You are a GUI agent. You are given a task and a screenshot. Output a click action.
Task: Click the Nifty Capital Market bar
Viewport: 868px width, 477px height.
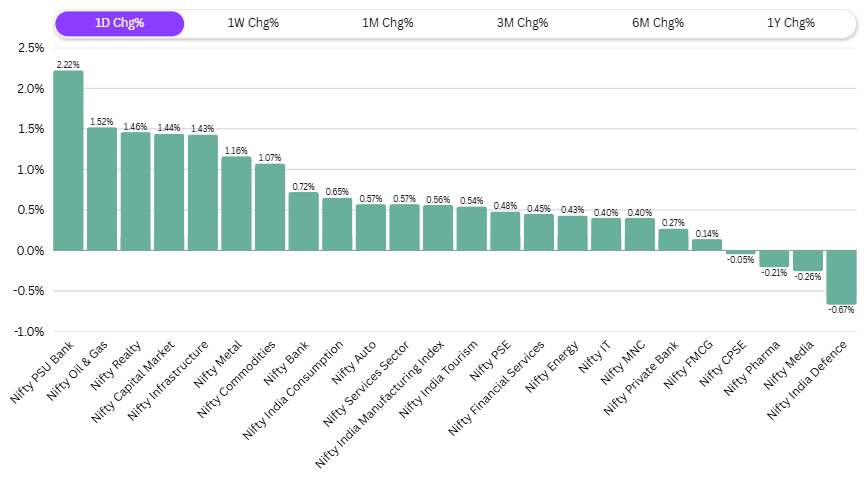[169, 192]
